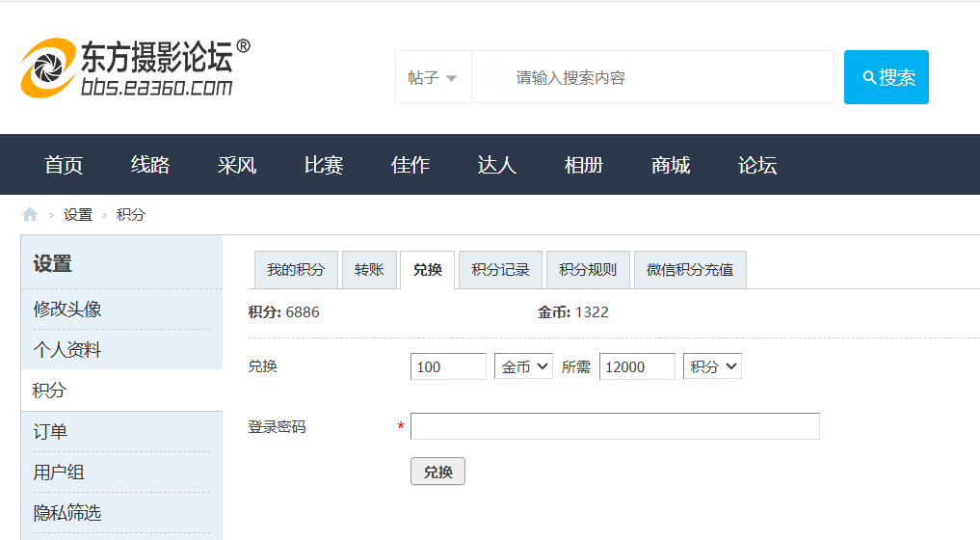This screenshot has width=980, height=540.
Task: Click the 东方摄影论坛 logo
Action: (135, 68)
